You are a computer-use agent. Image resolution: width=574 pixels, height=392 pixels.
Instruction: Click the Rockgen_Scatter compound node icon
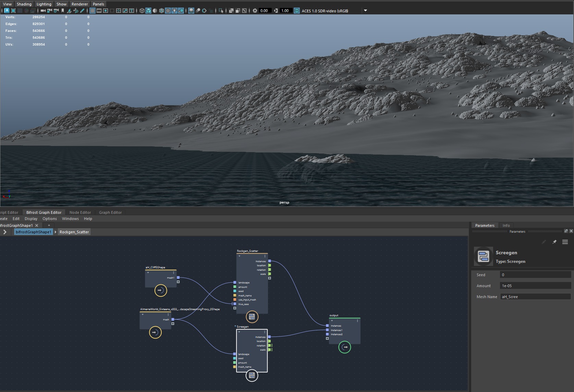(252, 317)
